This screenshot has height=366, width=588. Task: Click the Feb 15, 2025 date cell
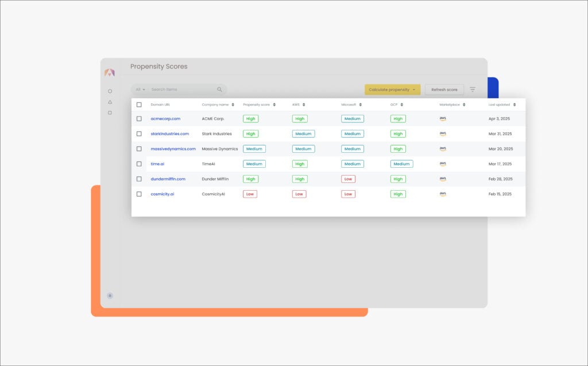pos(500,194)
